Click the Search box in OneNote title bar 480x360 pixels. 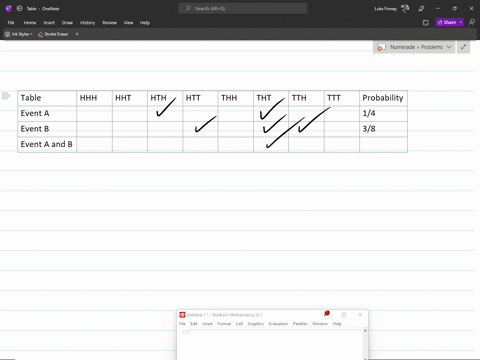pyautogui.click(x=243, y=9)
